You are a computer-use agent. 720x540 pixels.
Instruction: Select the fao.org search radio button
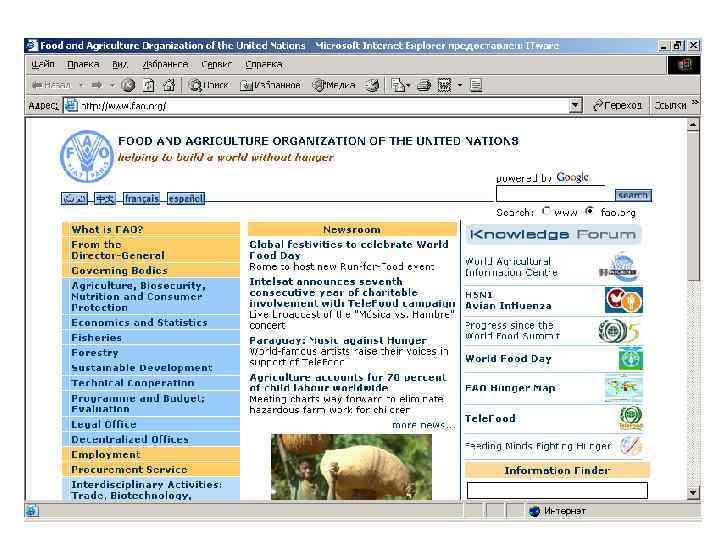point(589,211)
